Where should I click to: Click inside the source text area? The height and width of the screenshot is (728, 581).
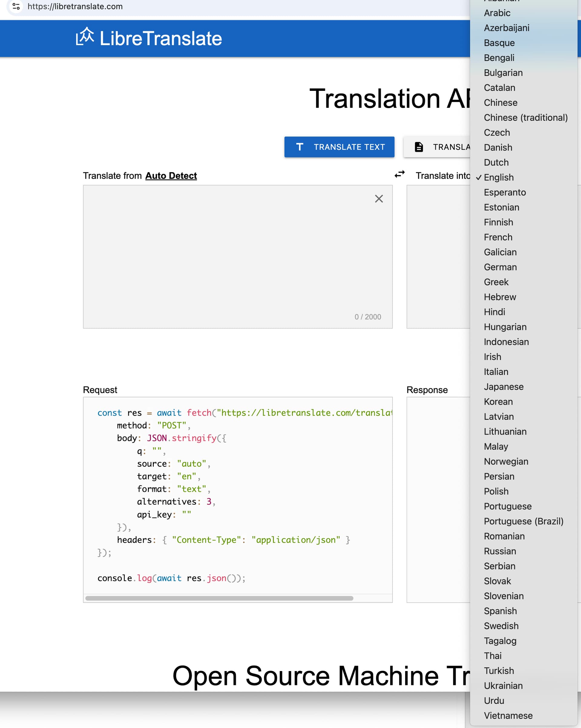(238, 256)
